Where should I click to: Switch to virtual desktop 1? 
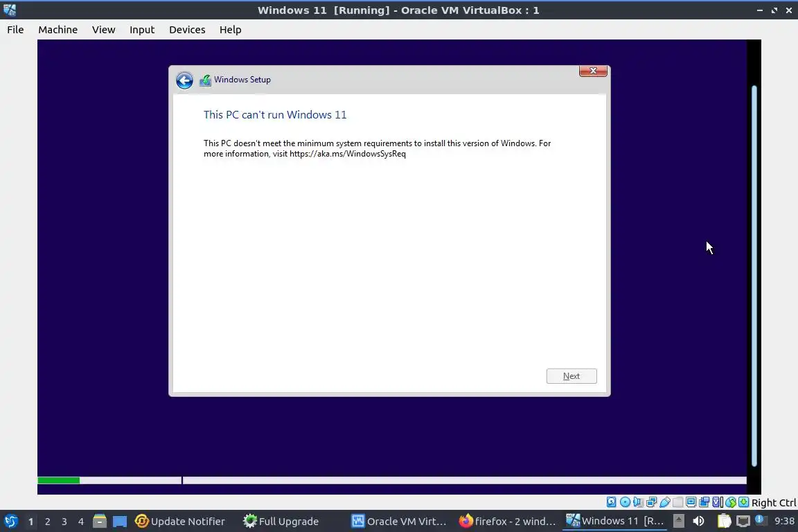[30, 522]
